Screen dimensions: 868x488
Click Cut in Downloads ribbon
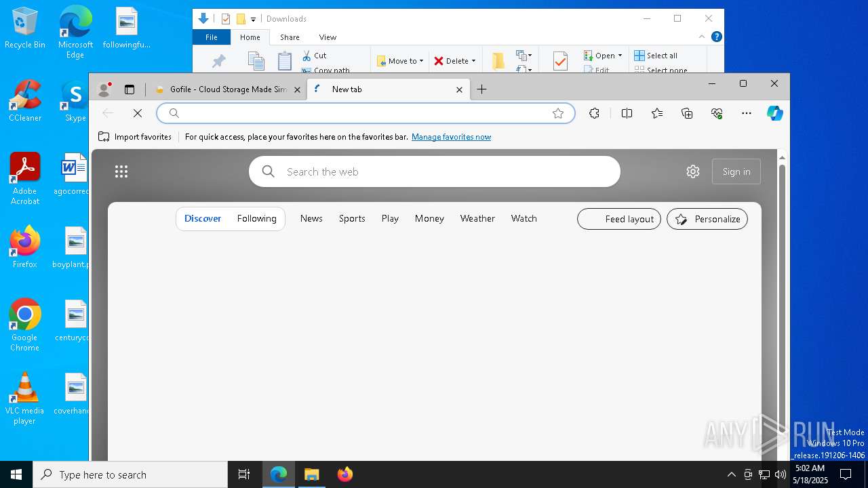point(314,56)
